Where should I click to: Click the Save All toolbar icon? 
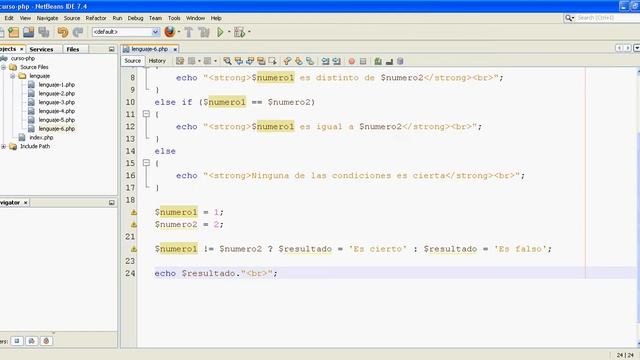tap(44, 32)
